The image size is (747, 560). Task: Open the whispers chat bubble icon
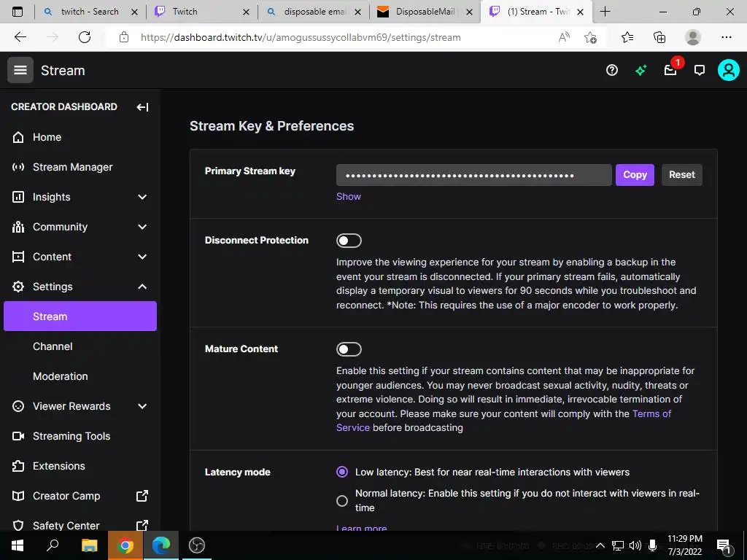click(x=699, y=71)
